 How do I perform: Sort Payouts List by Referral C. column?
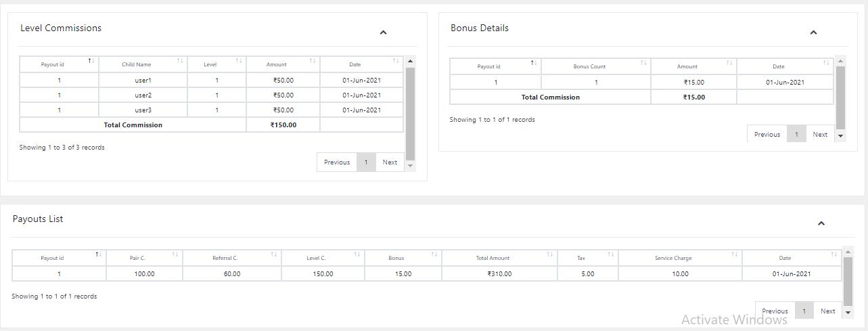click(231, 258)
